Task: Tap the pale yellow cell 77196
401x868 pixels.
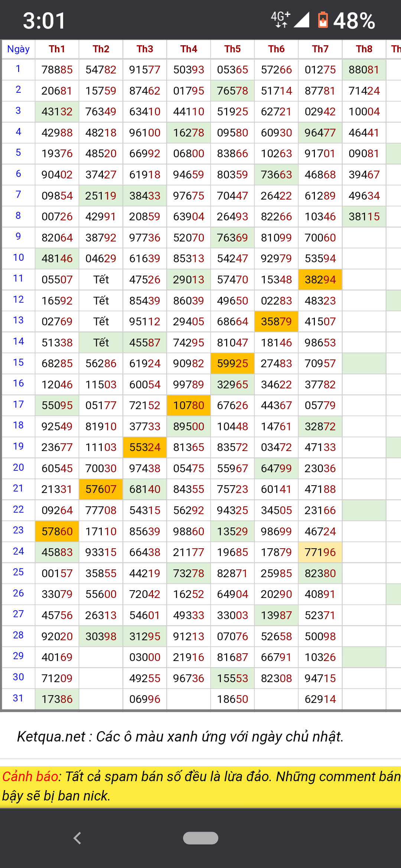Action: tap(320, 552)
